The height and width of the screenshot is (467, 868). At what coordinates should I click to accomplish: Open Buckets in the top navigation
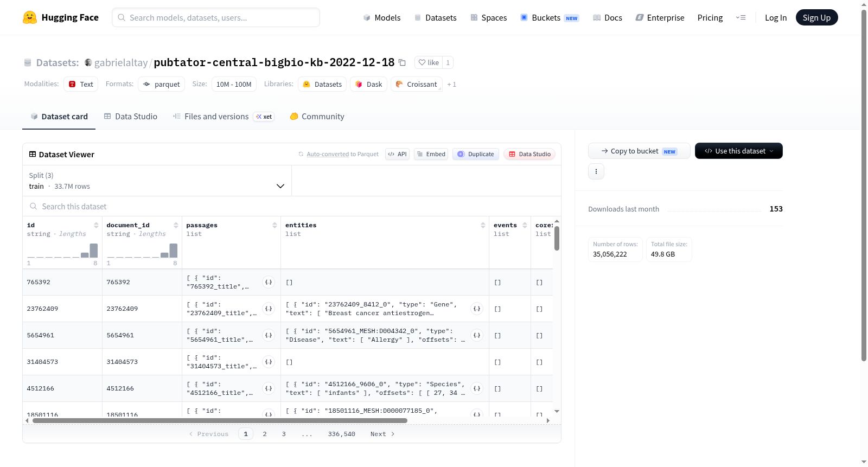[x=550, y=17]
